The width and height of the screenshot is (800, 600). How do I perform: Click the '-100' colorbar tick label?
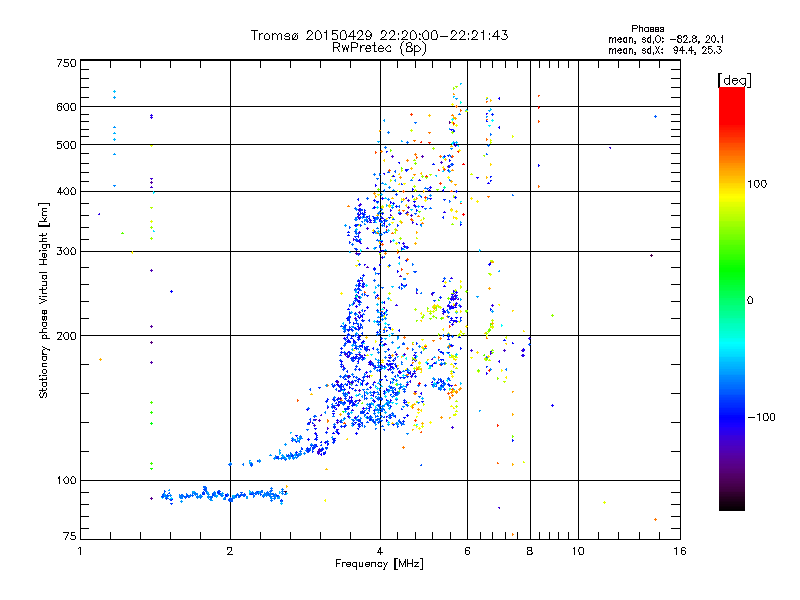[x=761, y=417]
